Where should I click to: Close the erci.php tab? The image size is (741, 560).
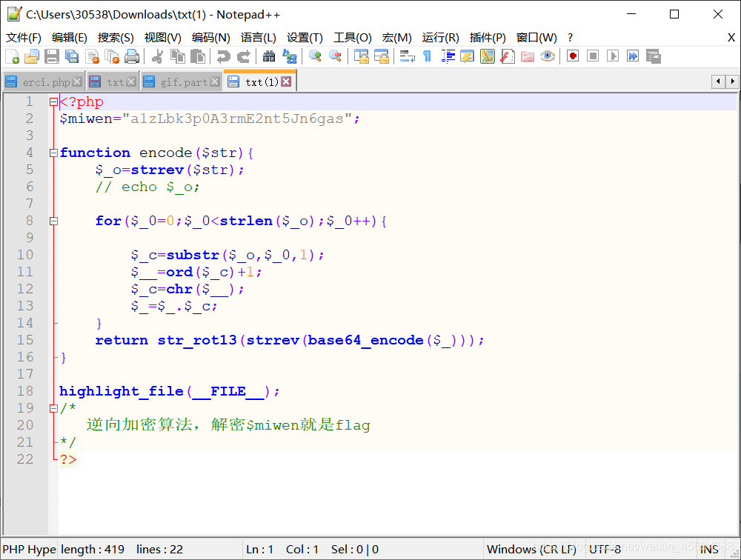(78, 81)
